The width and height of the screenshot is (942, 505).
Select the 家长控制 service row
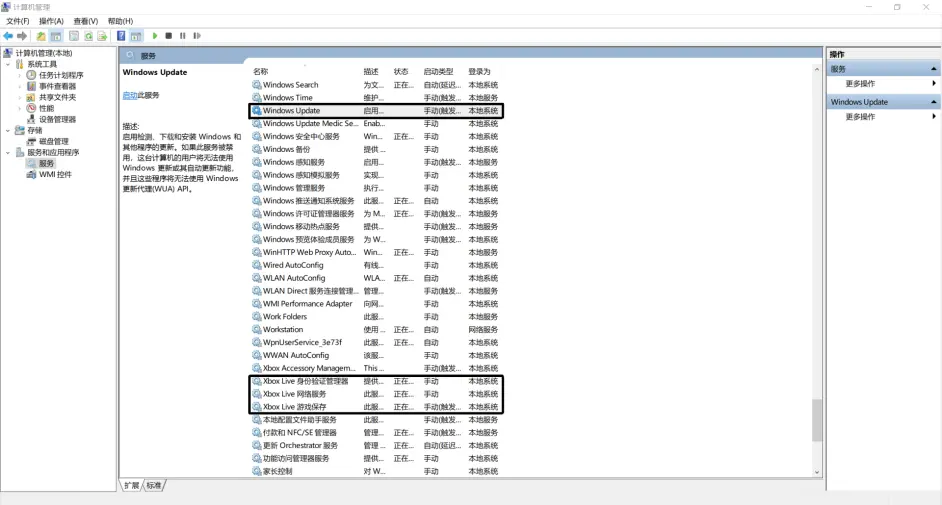(375, 471)
